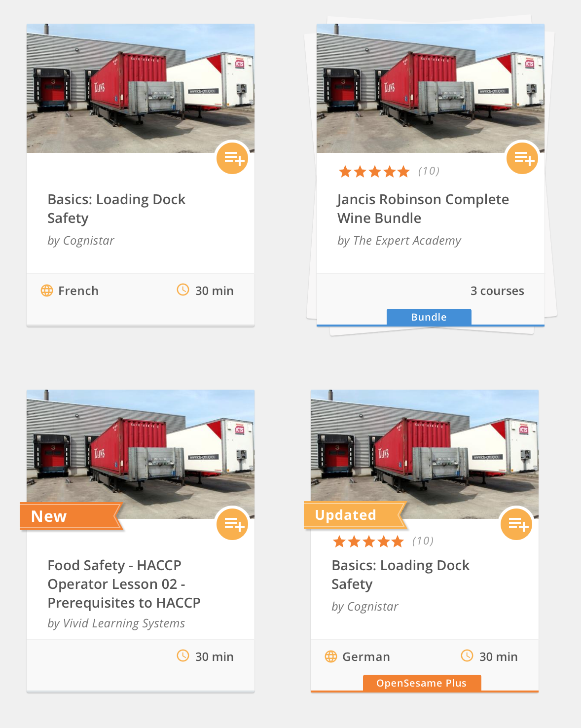Click the OpenSesame Plus label
This screenshot has height=728, width=581.
[422, 683]
